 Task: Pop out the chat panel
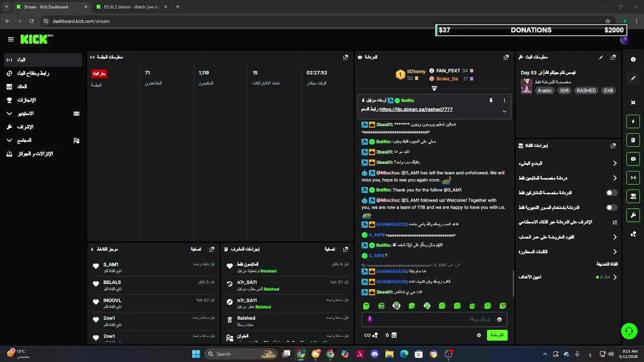(x=506, y=57)
